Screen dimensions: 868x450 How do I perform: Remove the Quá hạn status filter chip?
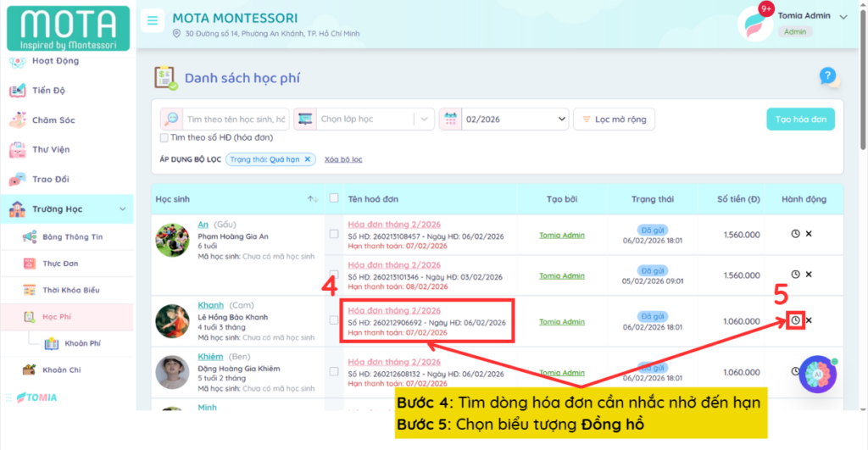point(308,159)
